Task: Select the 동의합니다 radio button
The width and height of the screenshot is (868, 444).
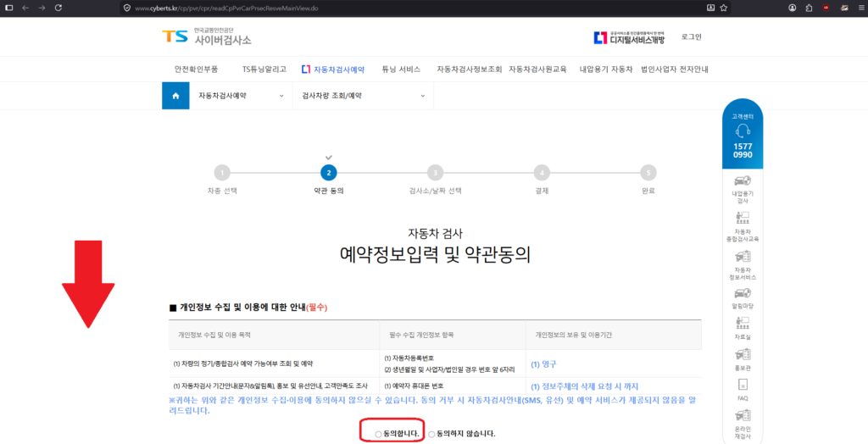Action: pos(378,434)
